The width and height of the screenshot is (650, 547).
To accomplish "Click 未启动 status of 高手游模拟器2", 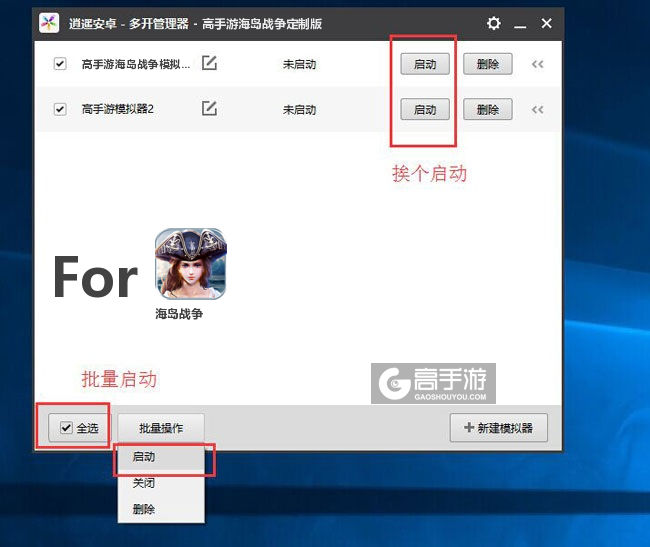I will (299, 110).
